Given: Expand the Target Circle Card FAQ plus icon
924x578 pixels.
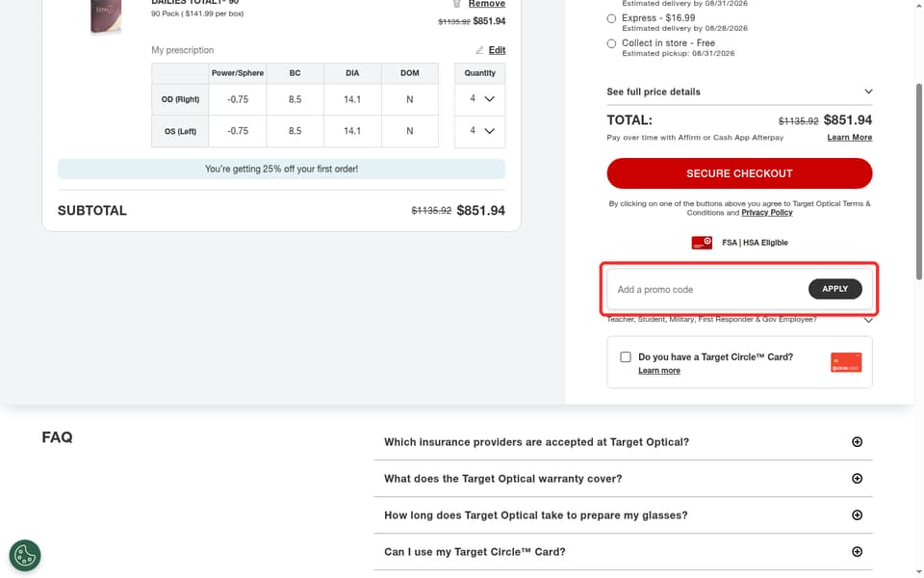Looking at the screenshot, I should pos(857,551).
